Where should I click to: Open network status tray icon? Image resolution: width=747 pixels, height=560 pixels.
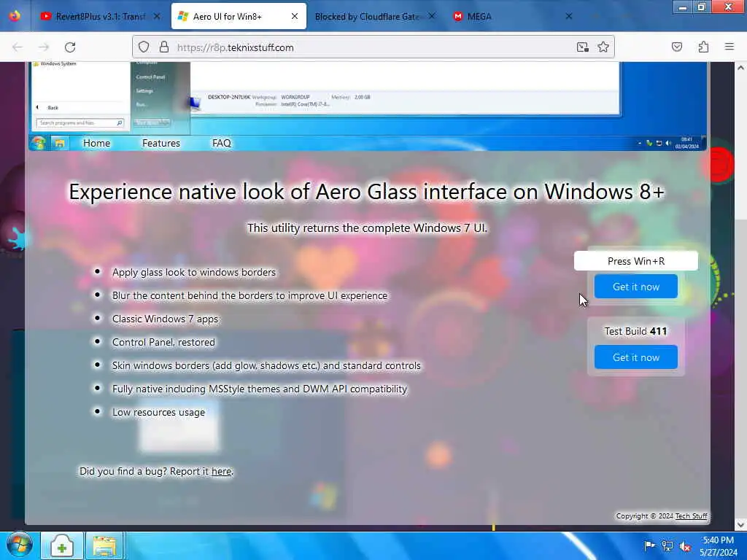pos(667,546)
